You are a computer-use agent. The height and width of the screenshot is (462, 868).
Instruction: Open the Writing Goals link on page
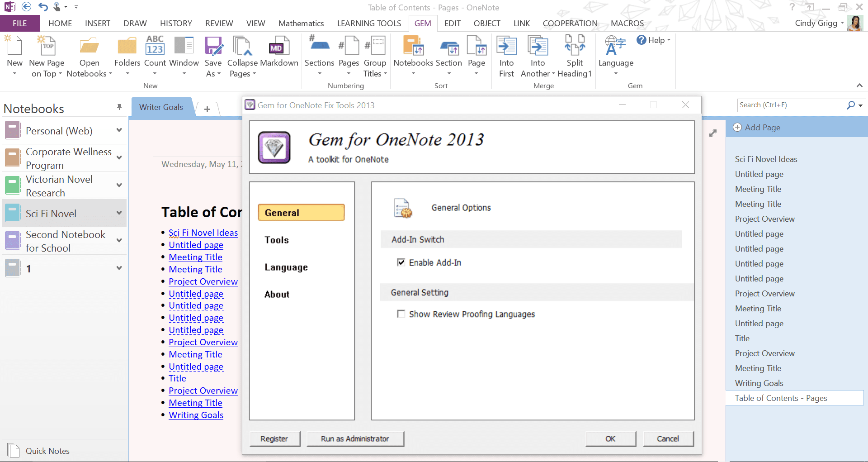coord(196,415)
